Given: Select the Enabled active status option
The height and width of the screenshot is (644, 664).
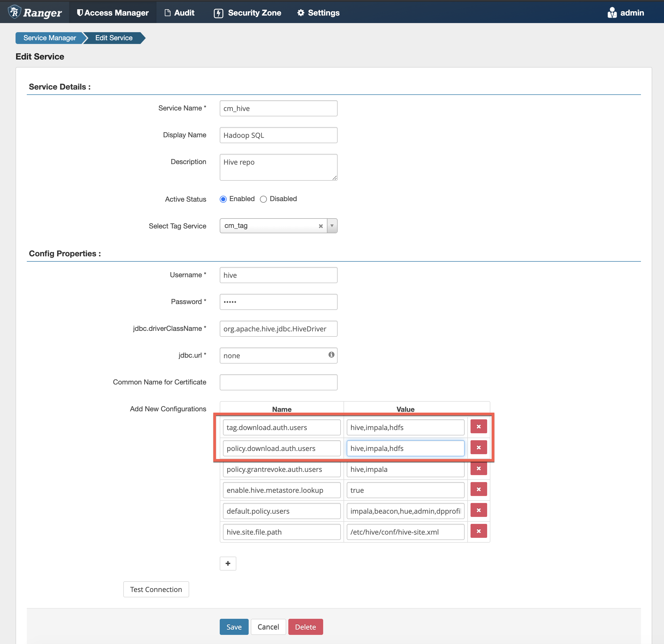Looking at the screenshot, I should [223, 199].
